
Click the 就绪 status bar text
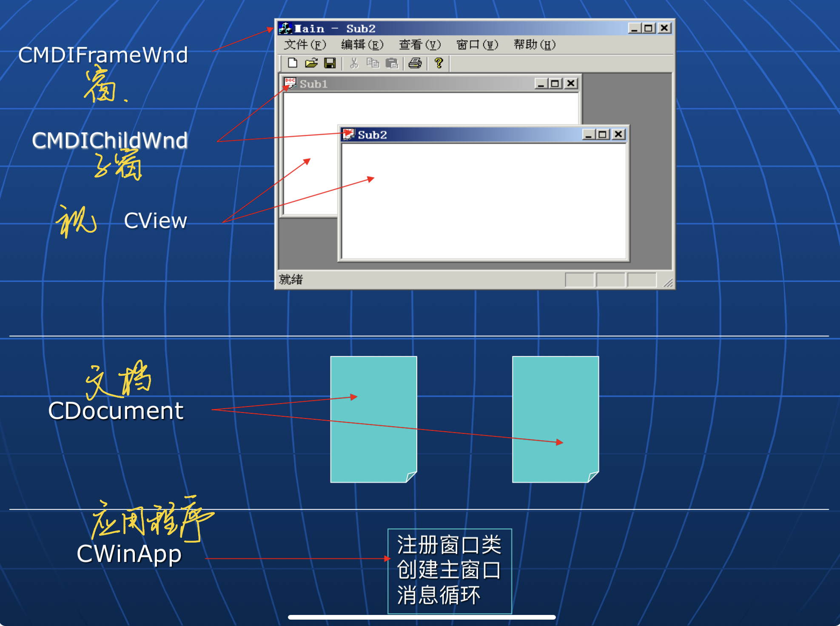coord(291,279)
